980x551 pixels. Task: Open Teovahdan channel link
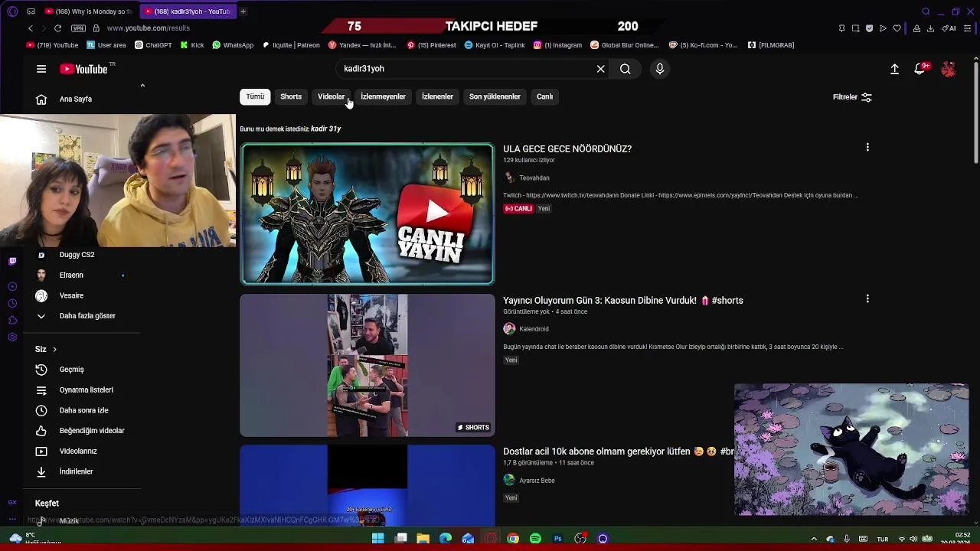pyautogui.click(x=534, y=178)
